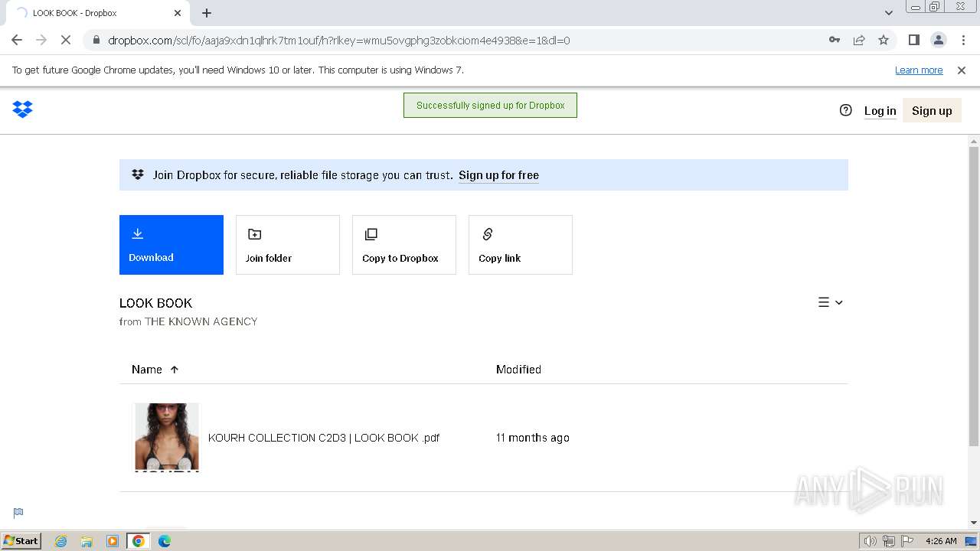Click the system clock 4:26 AM
Screen dimensions: 980x551
pyautogui.click(x=941, y=541)
